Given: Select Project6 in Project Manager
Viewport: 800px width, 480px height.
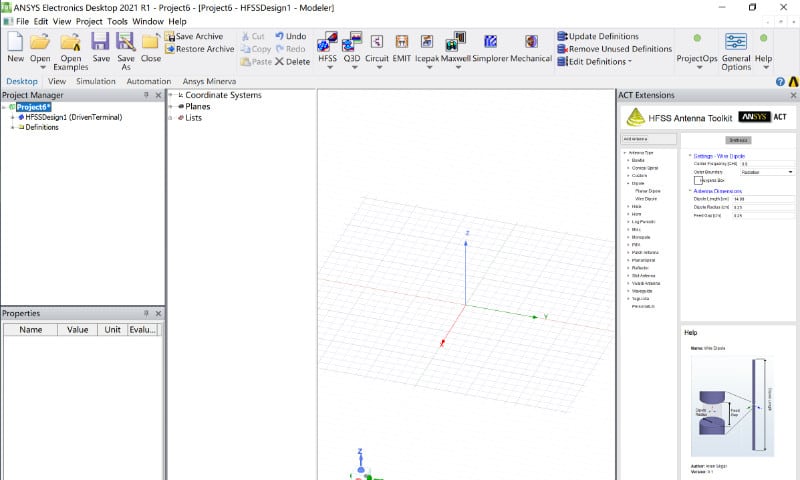Looking at the screenshot, I should pos(34,107).
